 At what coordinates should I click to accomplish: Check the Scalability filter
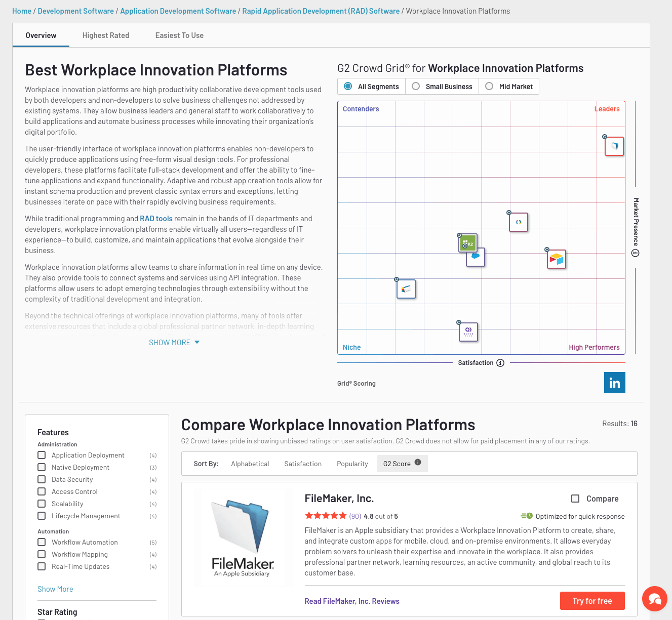[42, 504]
